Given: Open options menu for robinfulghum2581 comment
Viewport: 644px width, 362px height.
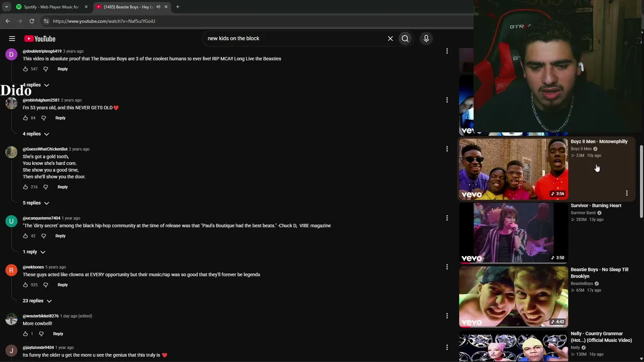Looking at the screenshot, I should coord(447,100).
